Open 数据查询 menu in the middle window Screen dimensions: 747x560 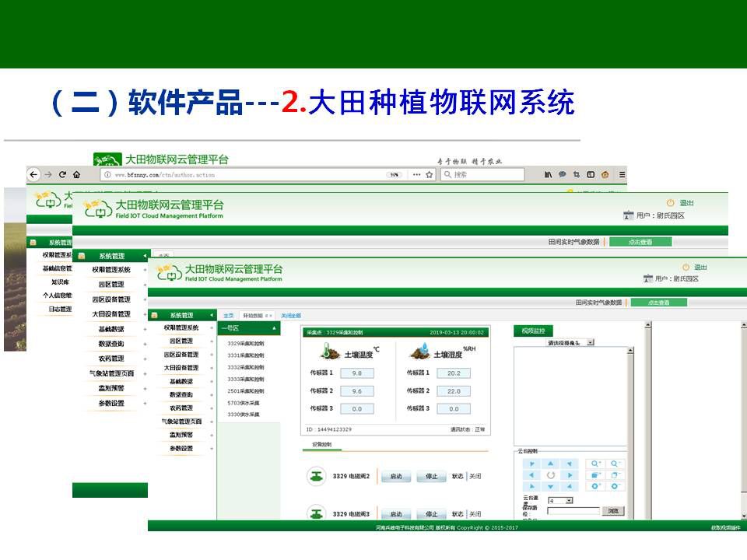tap(111, 344)
